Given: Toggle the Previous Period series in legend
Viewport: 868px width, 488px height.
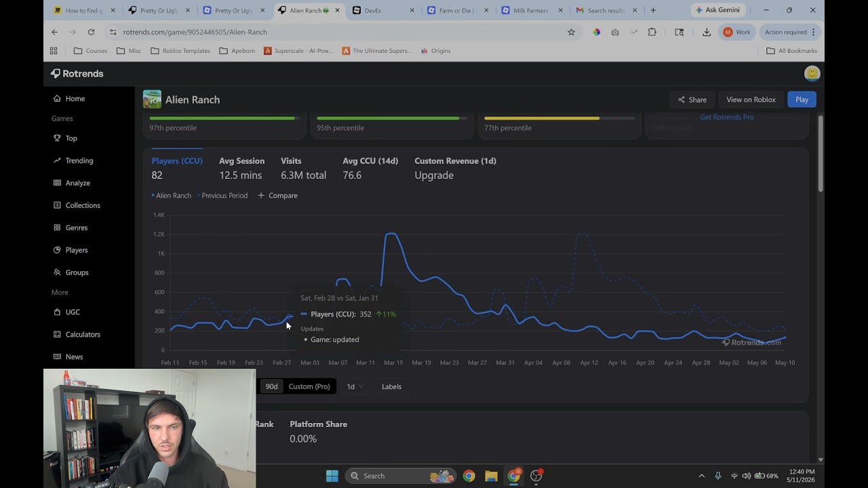Looking at the screenshot, I should pos(222,195).
